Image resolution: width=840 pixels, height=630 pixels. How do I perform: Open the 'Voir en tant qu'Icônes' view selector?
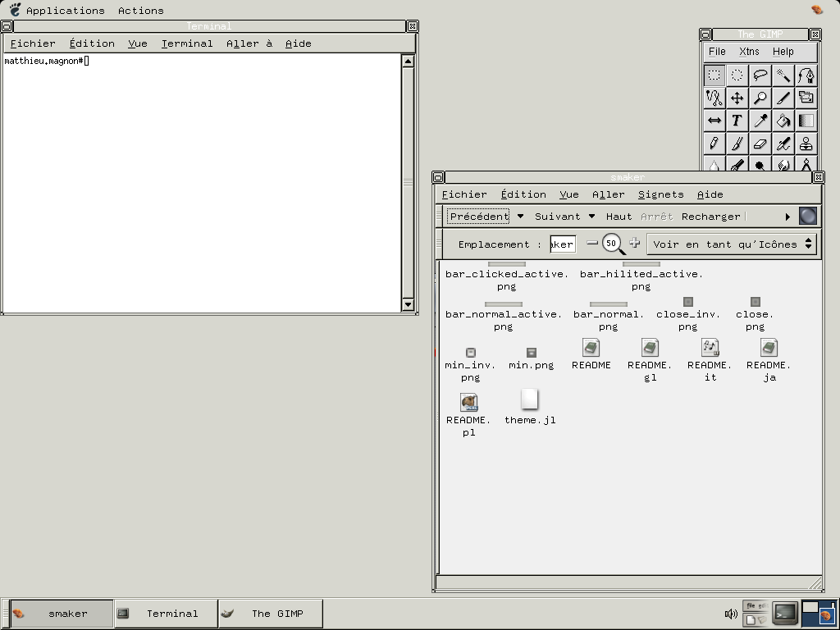click(732, 244)
